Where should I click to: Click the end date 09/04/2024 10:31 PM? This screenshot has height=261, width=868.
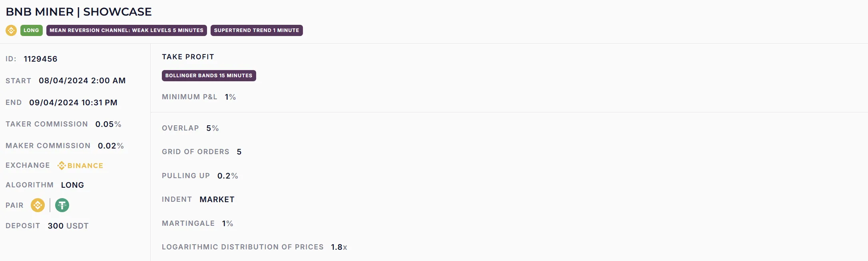tap(73, 103)
